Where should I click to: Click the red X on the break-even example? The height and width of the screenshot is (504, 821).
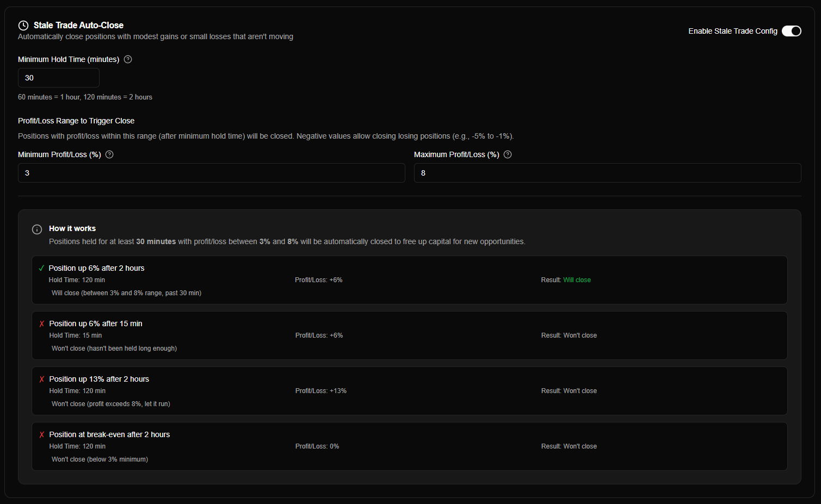tap(41, 434)
